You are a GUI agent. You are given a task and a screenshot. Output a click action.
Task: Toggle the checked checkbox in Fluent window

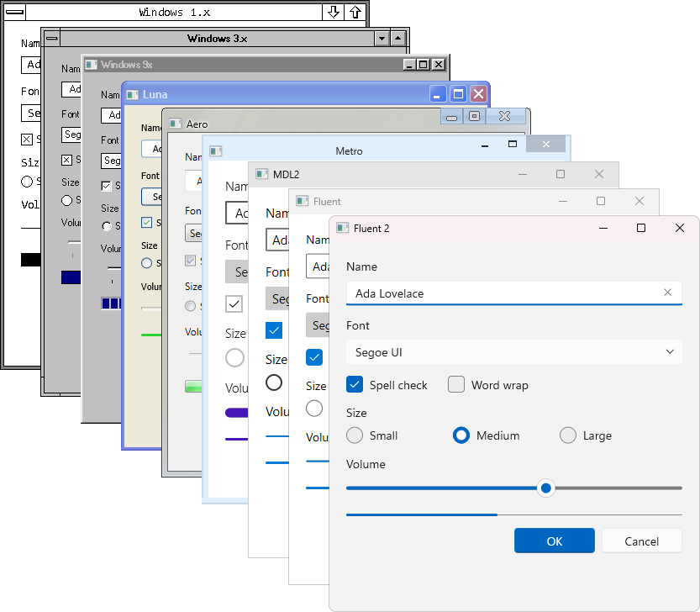coord(314,357)
